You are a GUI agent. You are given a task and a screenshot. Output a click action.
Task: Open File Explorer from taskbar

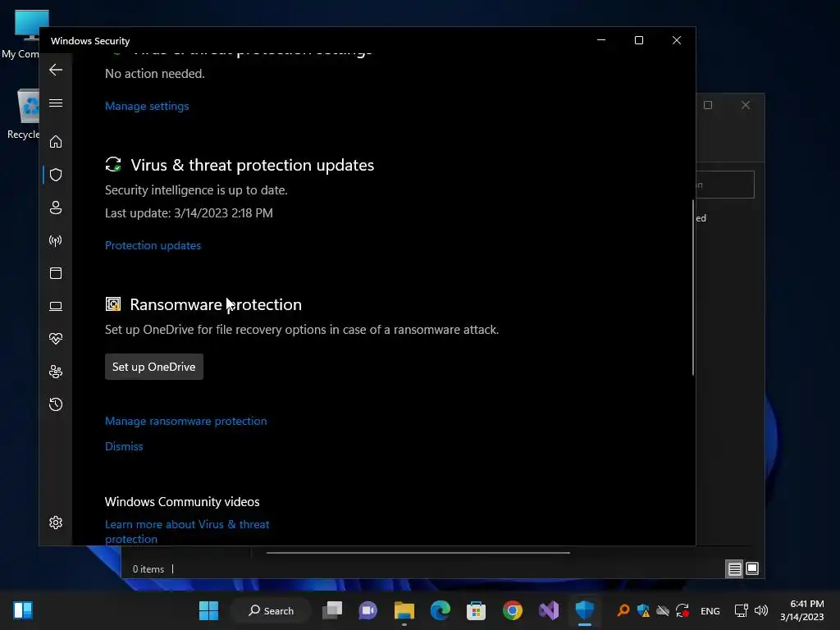click(x=404, y=610)
